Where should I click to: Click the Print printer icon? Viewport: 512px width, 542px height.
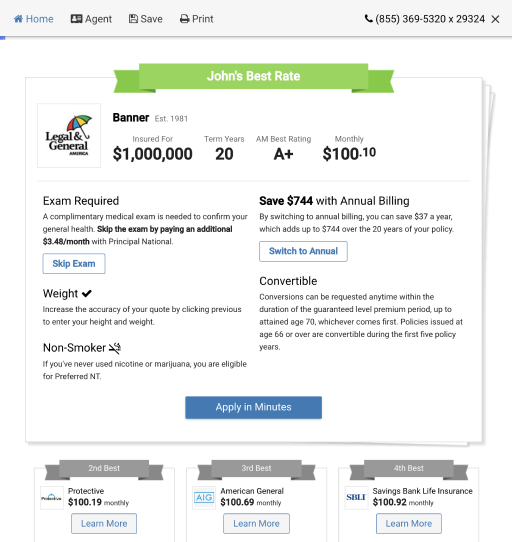[184, 19]
